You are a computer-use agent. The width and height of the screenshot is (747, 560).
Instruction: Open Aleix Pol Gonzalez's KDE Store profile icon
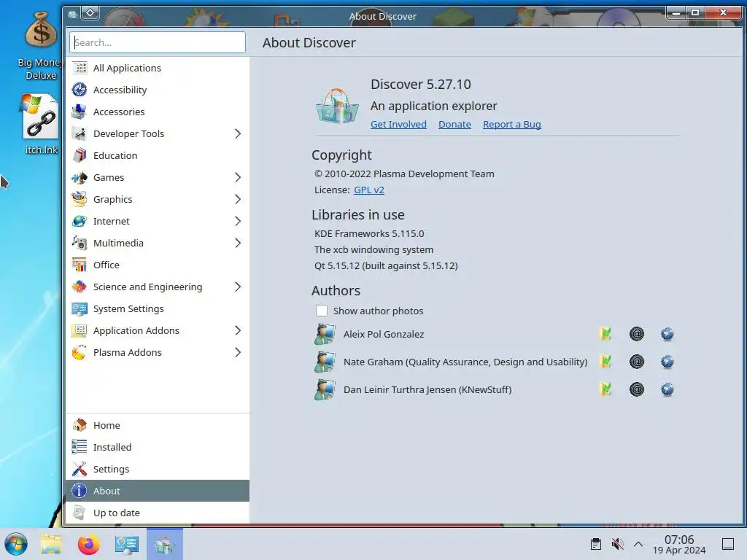(605, 334)
